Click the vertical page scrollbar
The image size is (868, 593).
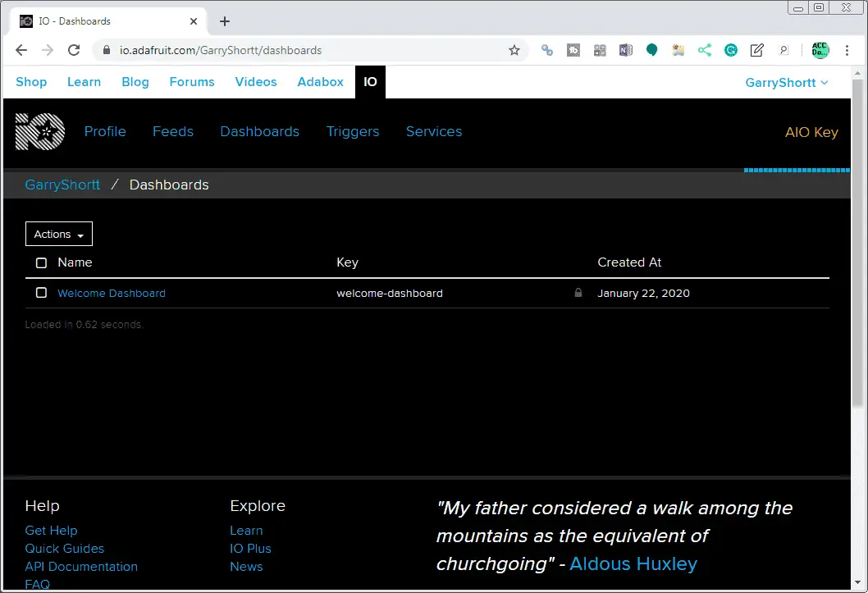click(857, 244)
